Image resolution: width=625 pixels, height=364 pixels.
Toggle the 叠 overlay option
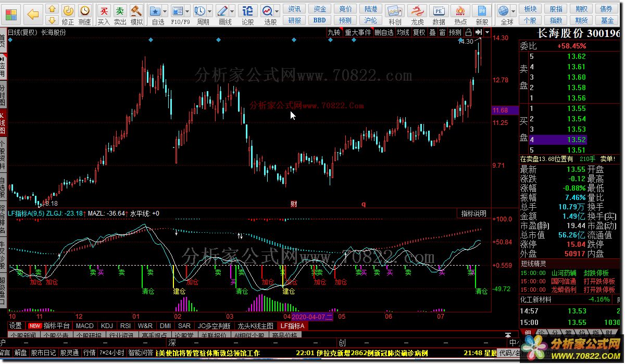click(432, 32)
